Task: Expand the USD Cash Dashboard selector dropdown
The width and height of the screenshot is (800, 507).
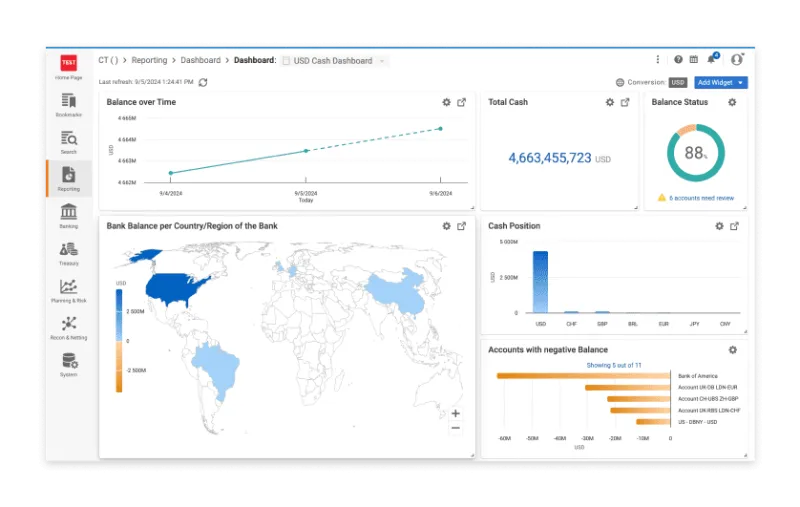Action: point(382,61)
